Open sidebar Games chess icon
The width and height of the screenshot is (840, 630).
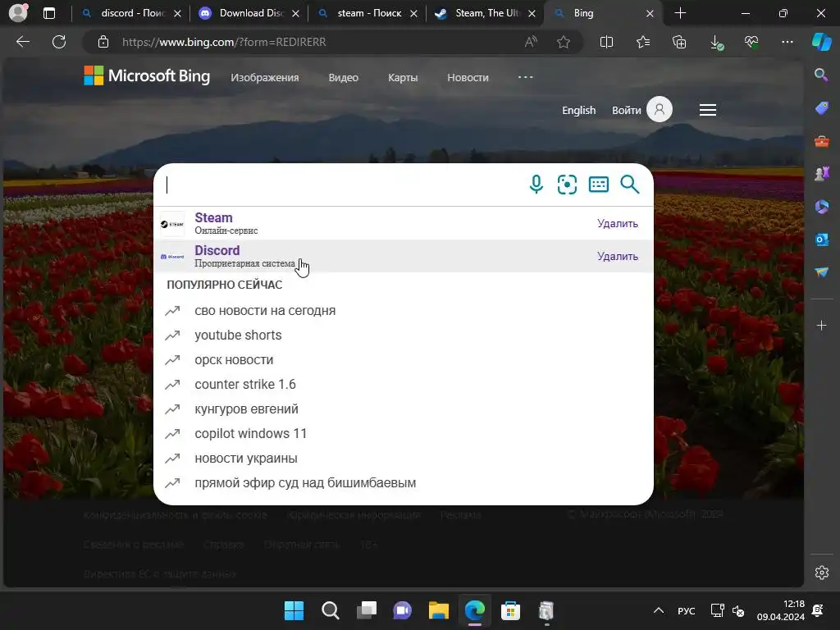(x=821, y=174)
